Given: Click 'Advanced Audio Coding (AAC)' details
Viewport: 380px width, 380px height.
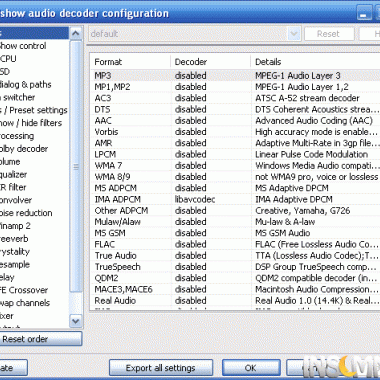Looking at the screenshot, I should tap(314, 121).
